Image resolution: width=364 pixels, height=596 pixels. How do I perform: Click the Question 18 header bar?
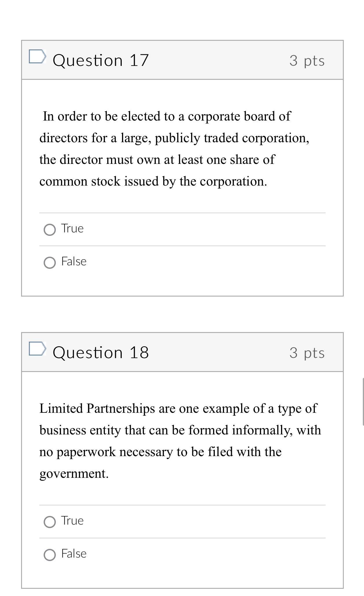(182, 352)
